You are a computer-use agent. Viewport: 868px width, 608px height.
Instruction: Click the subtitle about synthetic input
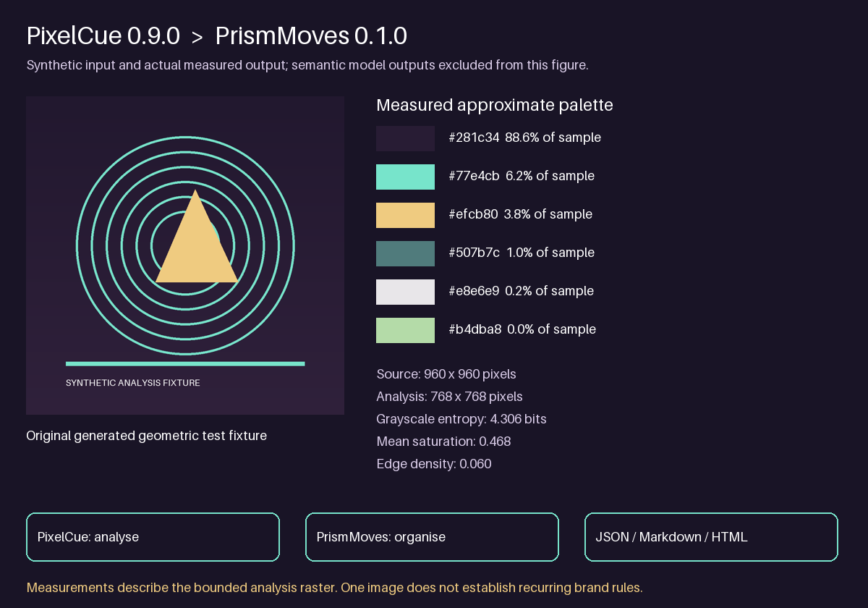point(307,65)
